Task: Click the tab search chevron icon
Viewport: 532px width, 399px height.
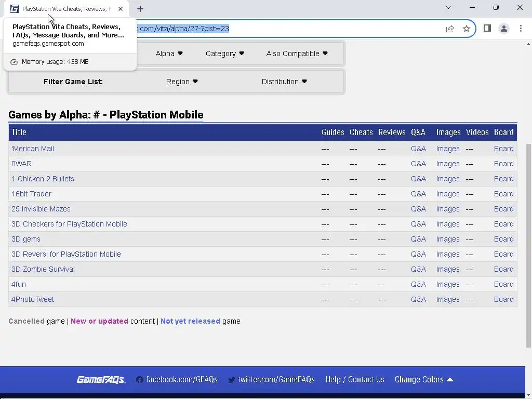Action: point(448,7)
